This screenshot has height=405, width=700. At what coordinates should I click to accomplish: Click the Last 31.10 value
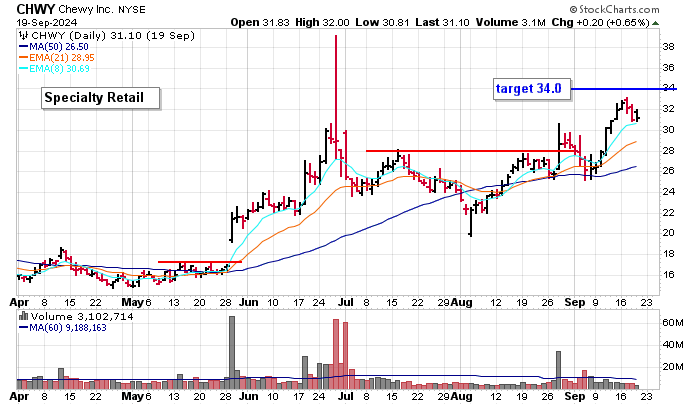(x=442, y=22)
